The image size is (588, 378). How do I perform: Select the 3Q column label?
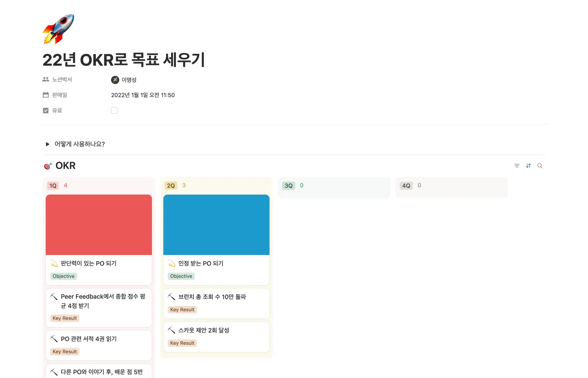tap(288, 186)
